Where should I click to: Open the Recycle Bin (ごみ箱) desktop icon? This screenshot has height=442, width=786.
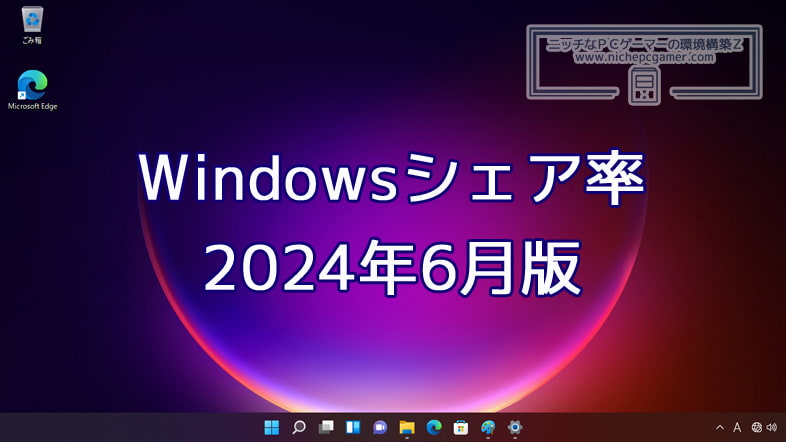[32, 25]
